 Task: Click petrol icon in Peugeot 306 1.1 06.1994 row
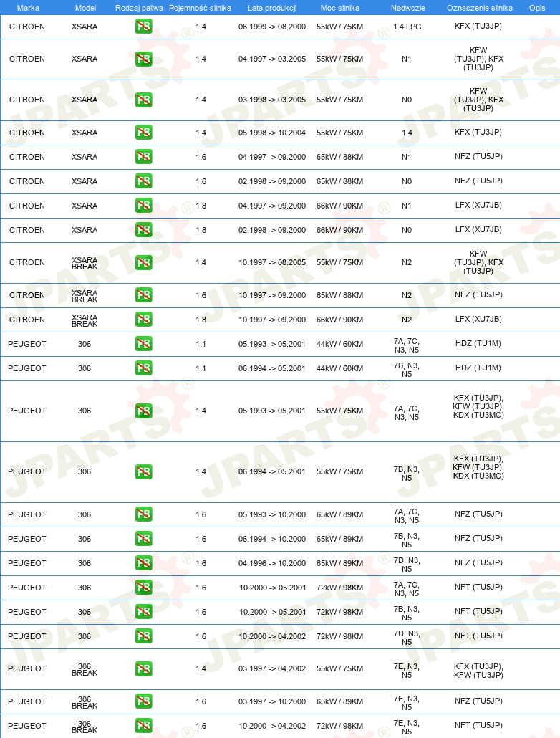(x=143, y=368)
